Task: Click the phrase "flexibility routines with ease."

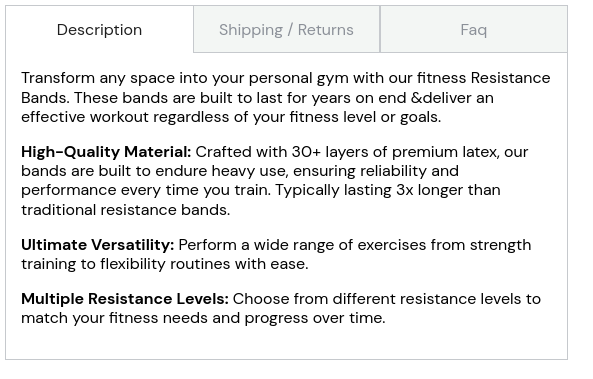Action: tap(204, 264)
